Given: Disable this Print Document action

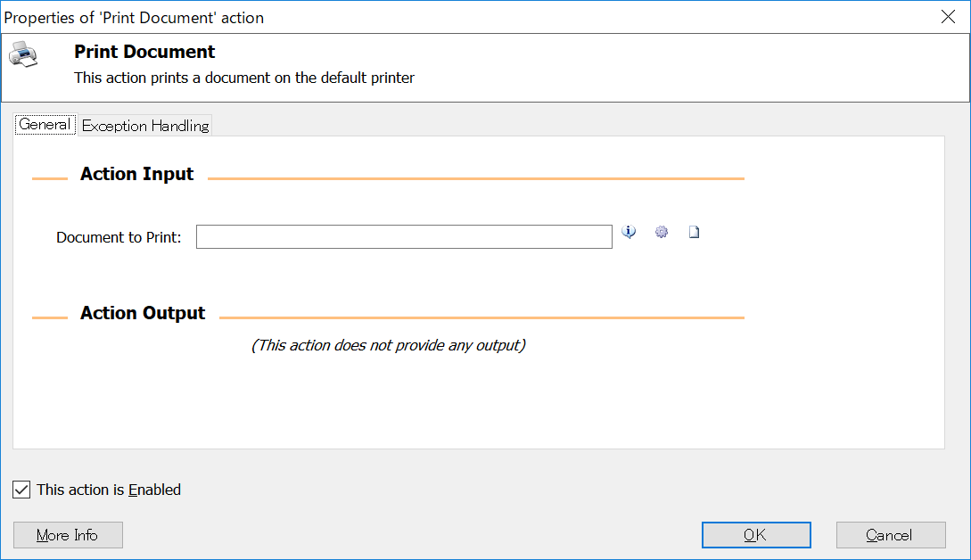Looking at the screenshot, I should pyautogui.click(x=21, y=490).
